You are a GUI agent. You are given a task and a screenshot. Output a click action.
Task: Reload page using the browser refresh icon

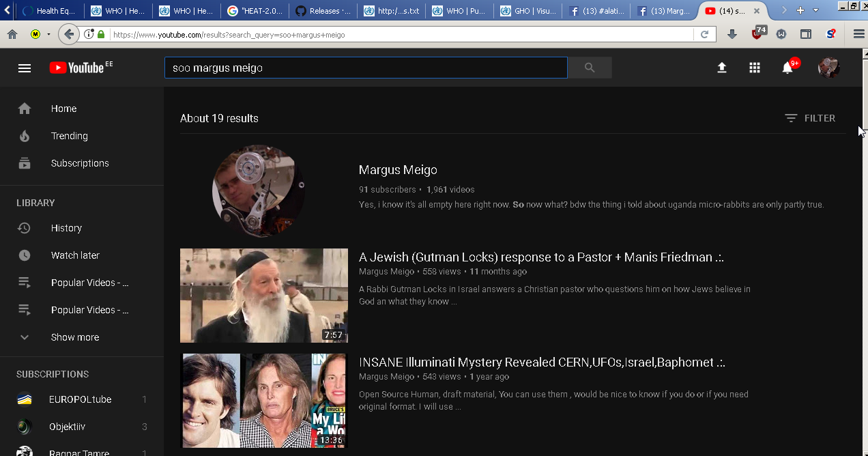(x=704, y=34)
